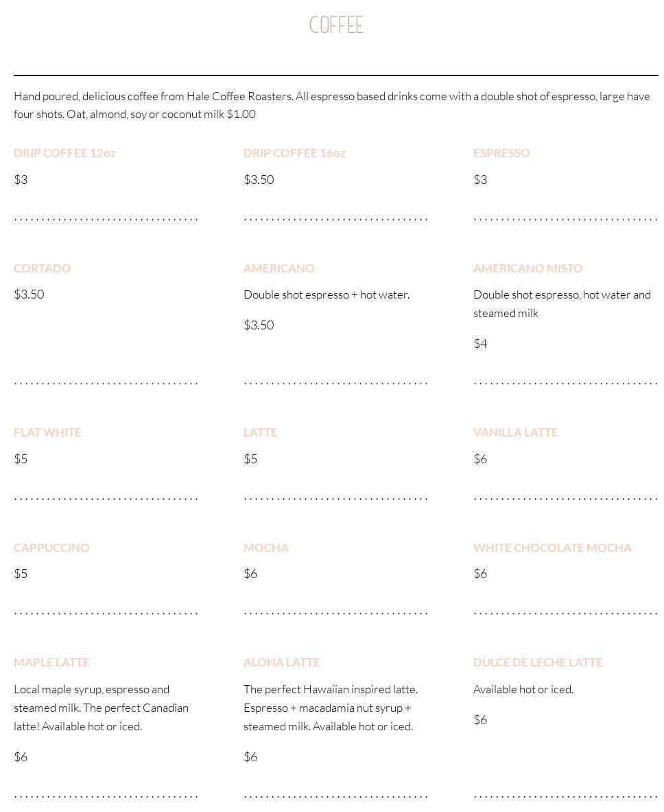
Task: Open the Vanilla Latte item
Action: (x=515, y=432)
